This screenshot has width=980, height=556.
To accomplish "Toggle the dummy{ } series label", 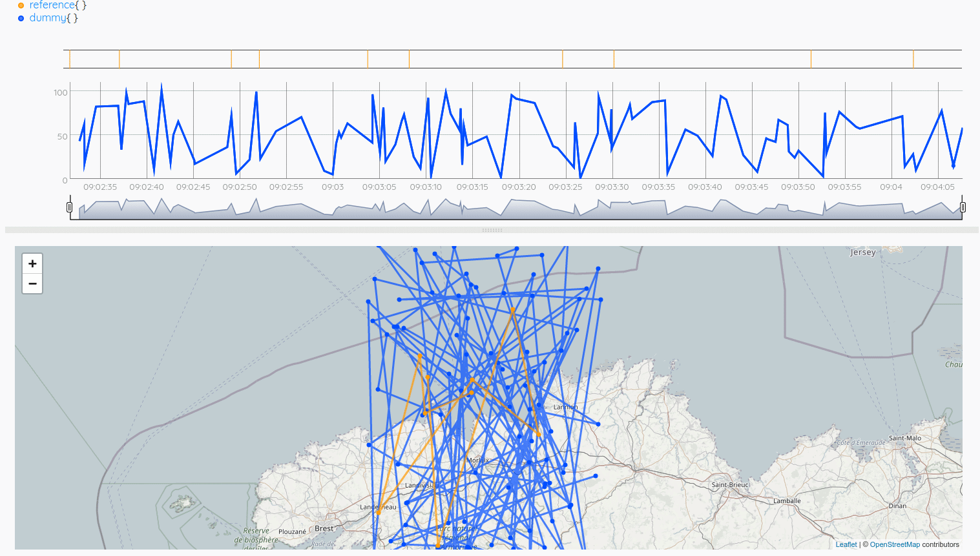I will 53,18.
